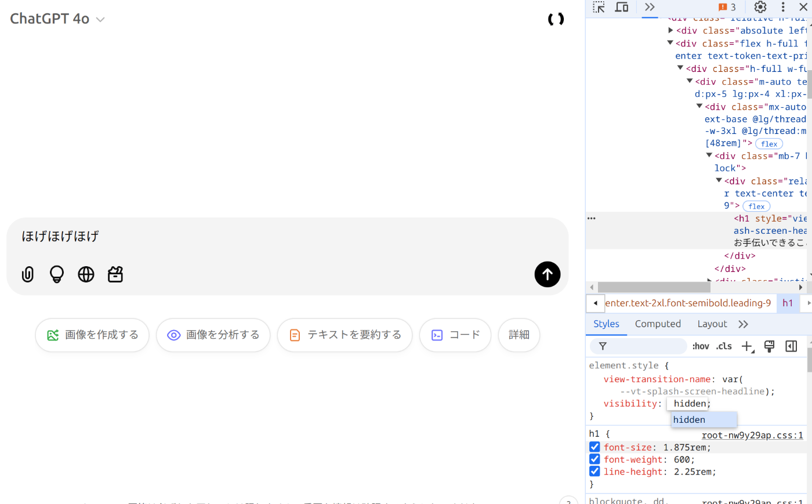Open the DevTools three-dot customize menu
Image resolution: width=812 pixels, height=504 pixels.
(x=783, y=7)
